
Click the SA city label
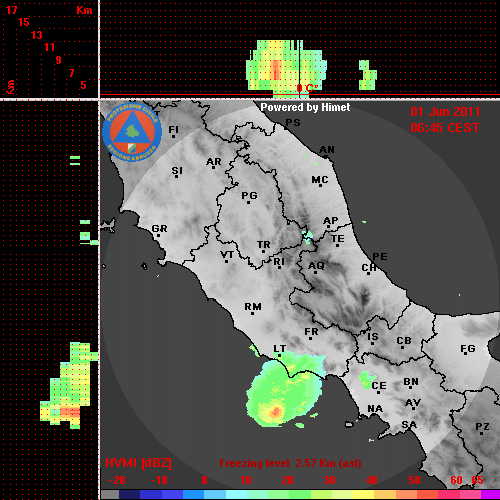pos(409,425)
